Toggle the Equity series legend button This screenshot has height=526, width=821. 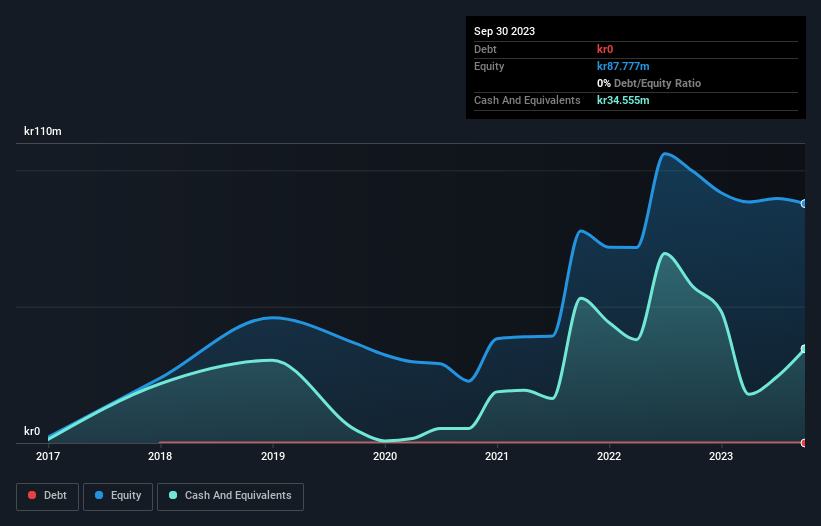coord(118,496)
